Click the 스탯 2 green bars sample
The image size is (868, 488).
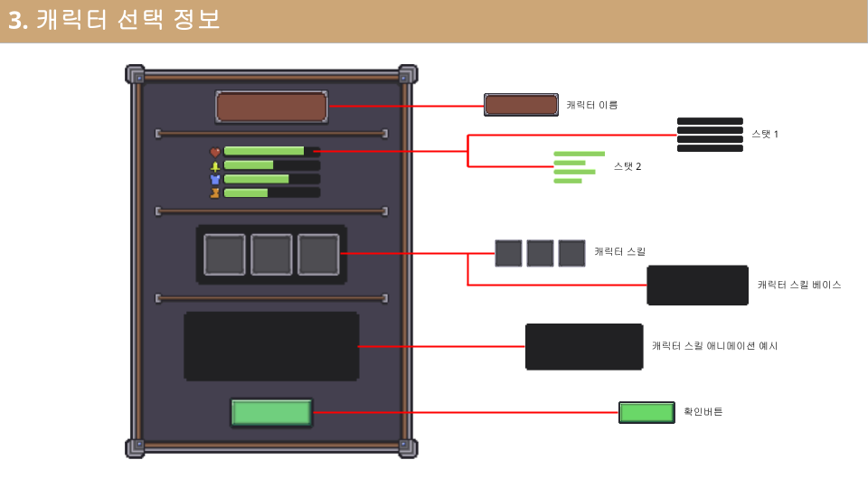(577, 167)
